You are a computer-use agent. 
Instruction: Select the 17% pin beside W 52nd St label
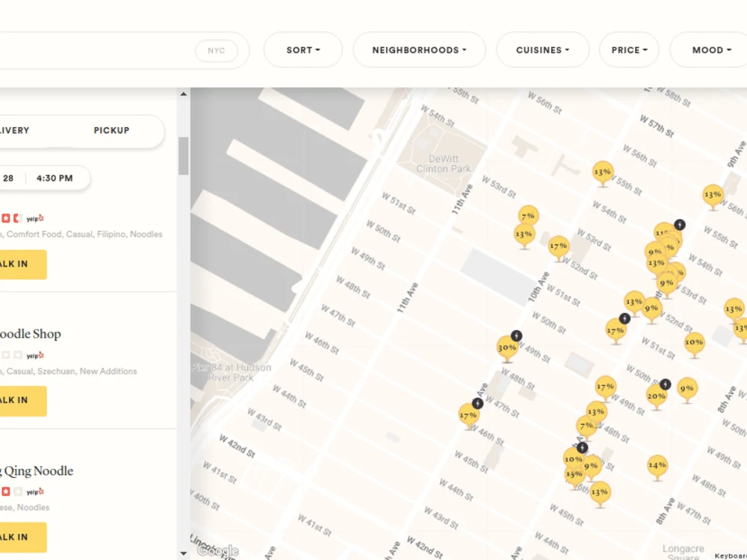click(558, 248)
